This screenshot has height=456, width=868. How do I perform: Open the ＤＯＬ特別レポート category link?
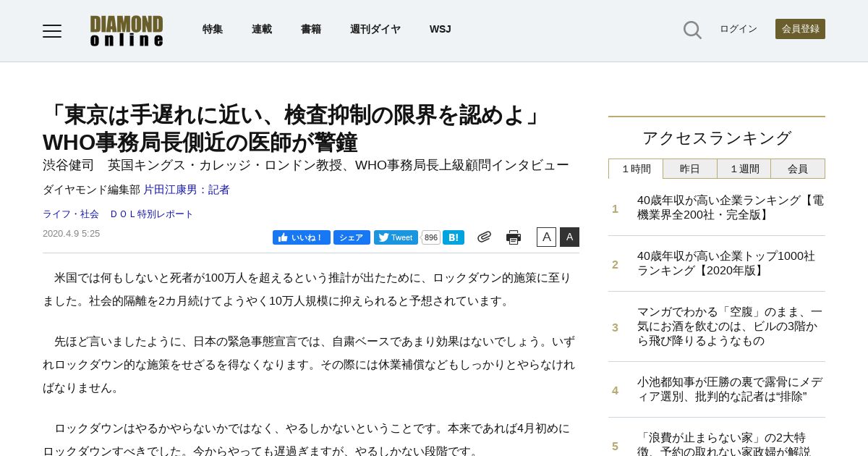(x=152, y=214)
